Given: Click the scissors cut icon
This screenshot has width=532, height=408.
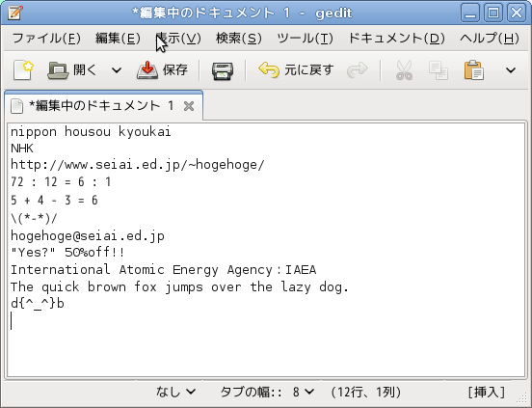Looking at the screenshot, I should pos(404,69).
